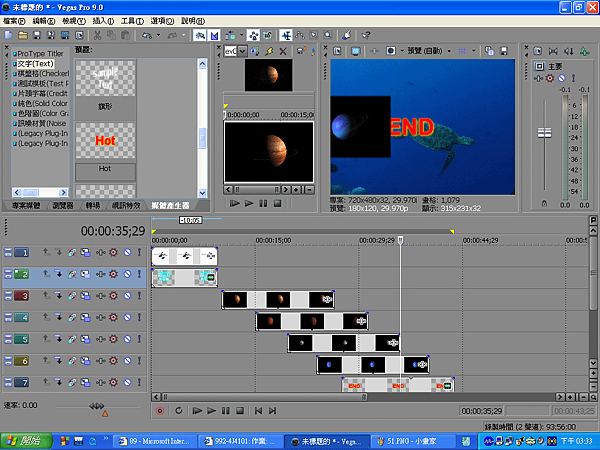600x450 pixels.
Task: Click the track 2 color header
Action: pyautogui.click(x=21, y=274)
